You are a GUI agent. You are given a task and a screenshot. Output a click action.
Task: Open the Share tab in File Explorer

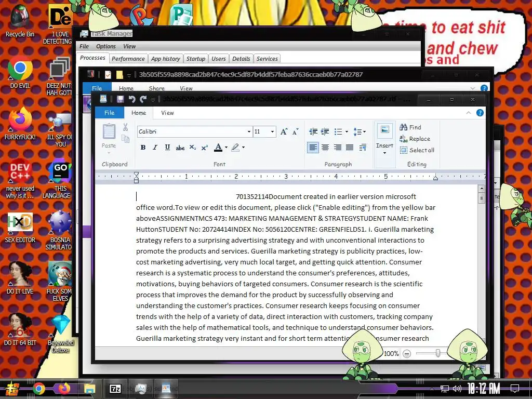tap(156, 88)
